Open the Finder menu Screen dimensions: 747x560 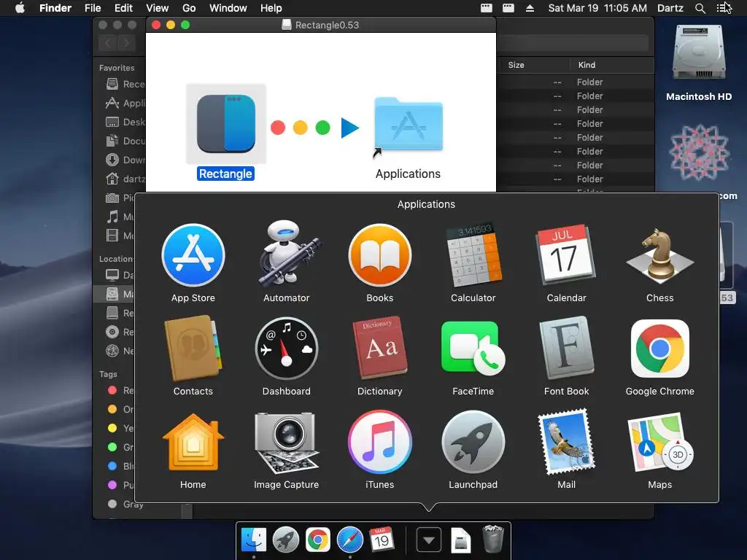(x=55, y=8)
